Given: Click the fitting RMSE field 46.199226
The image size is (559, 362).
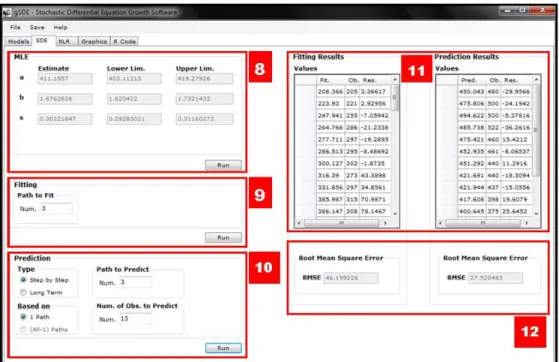Looking at the screenshot, I should click(x=351, y=278).
